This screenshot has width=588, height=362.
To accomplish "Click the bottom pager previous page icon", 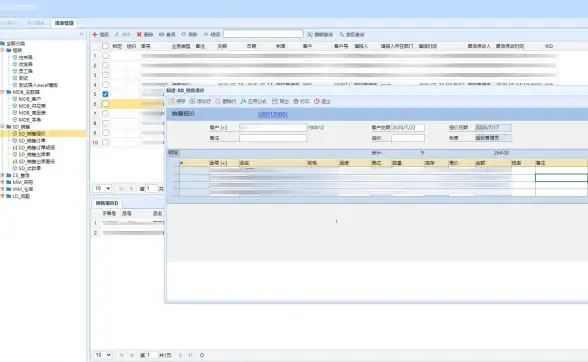I will 132,355.
